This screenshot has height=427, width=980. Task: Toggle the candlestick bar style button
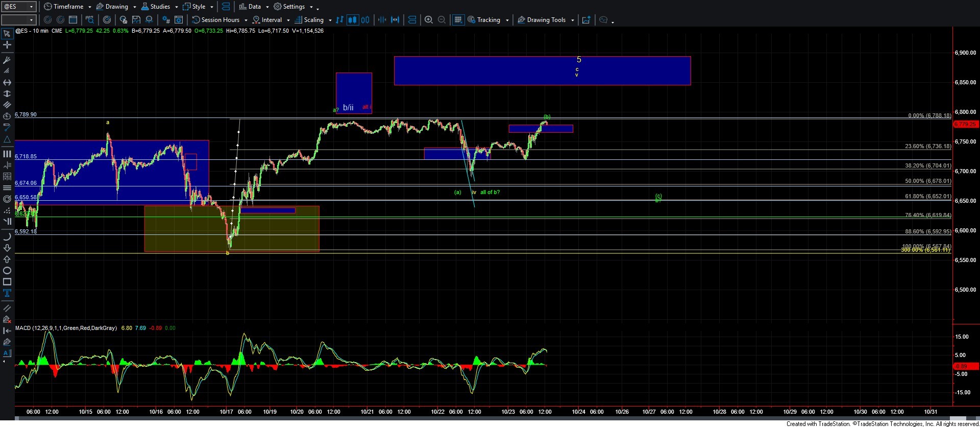352,20
